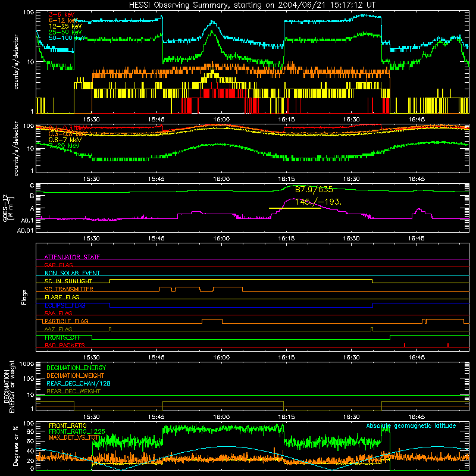Image resolution: width=476 pixels, height=476 pixels.
Task: Click the first red BAD_PACKETS tick mark
Action: 405,345
